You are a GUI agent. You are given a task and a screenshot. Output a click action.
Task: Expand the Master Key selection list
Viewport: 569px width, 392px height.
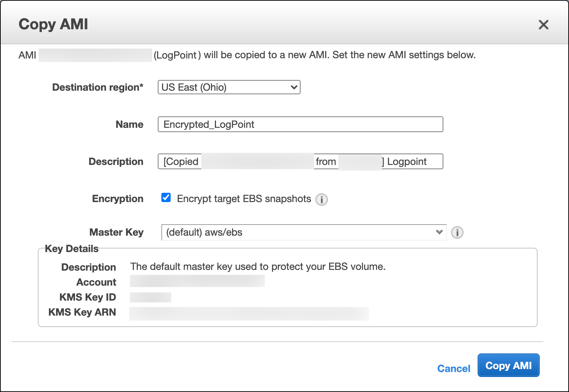tap(303, 232)
